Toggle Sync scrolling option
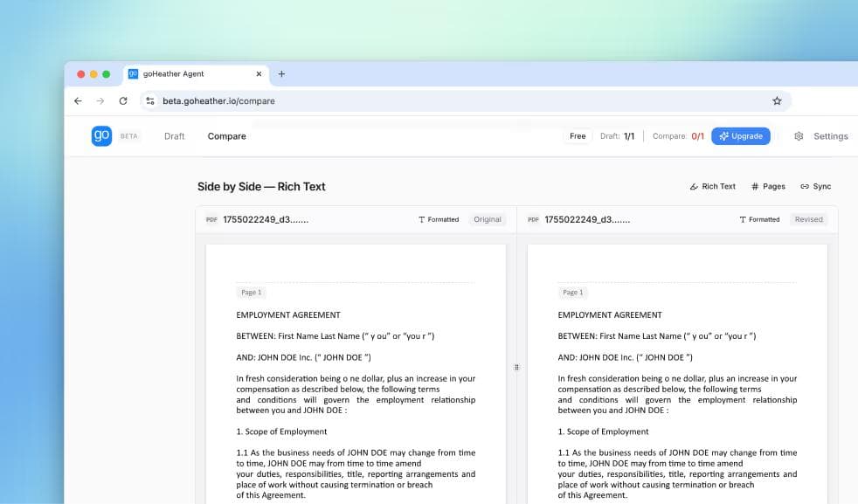This screenshot has height=504, width=858. click(x=815, y=187)
